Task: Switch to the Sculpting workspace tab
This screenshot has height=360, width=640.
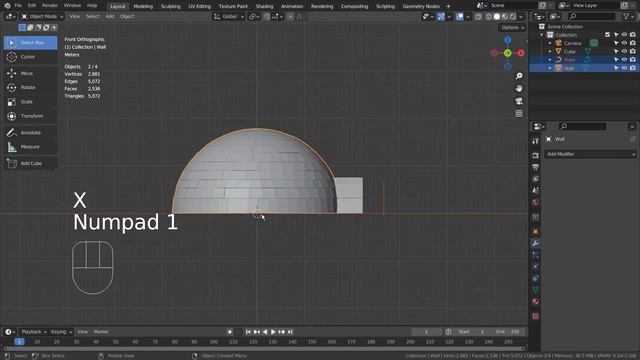Action: 171,6
